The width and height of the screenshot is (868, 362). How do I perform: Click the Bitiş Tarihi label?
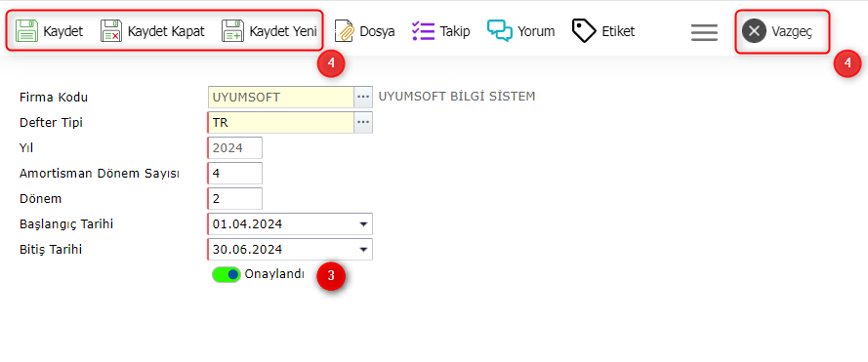tap(51, 250)
